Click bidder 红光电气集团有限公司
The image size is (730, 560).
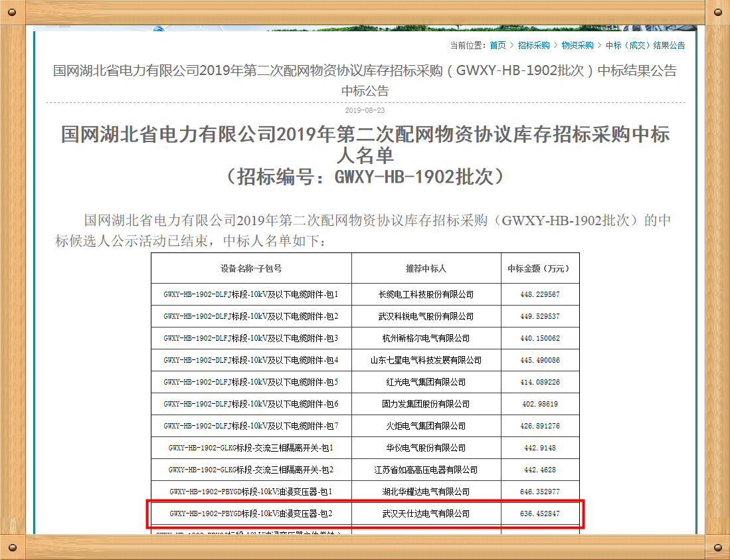tap(426, 382)
